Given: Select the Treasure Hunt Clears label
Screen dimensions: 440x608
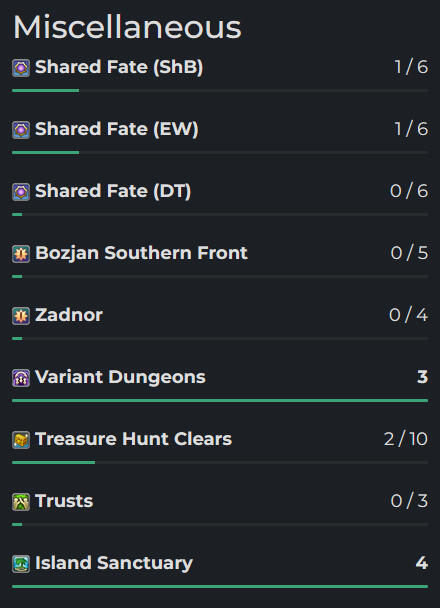Looking at the screenshot, I should click(x=133, y=439).
